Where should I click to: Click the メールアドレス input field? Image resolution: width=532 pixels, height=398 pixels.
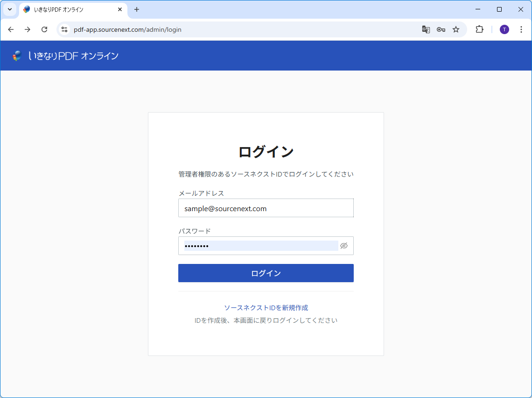(266, 208)
